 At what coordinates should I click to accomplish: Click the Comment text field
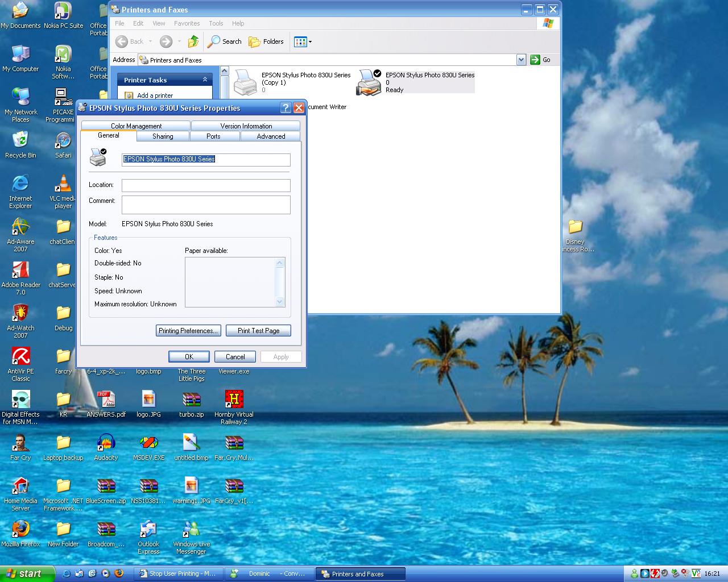pyautogui.click(x=206, y=205)
